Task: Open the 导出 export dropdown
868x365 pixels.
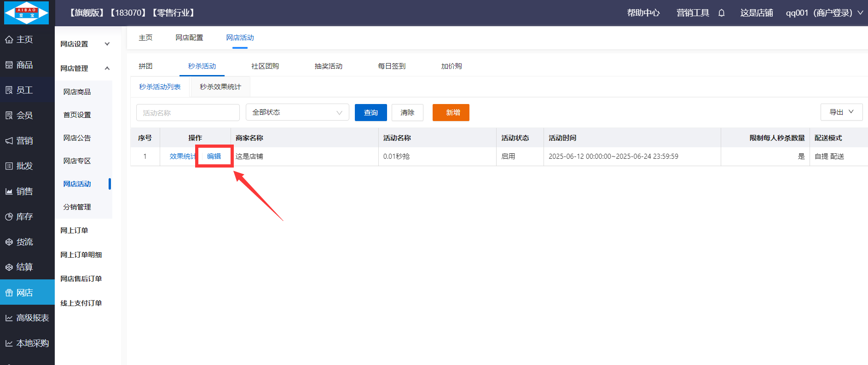Action: (x=841, y=112)
